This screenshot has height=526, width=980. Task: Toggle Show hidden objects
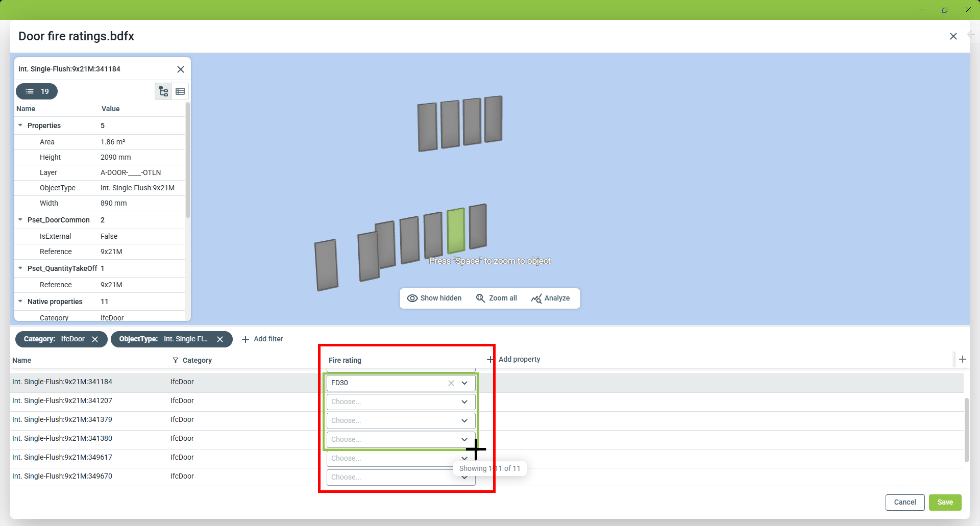(x=434, y=298)
